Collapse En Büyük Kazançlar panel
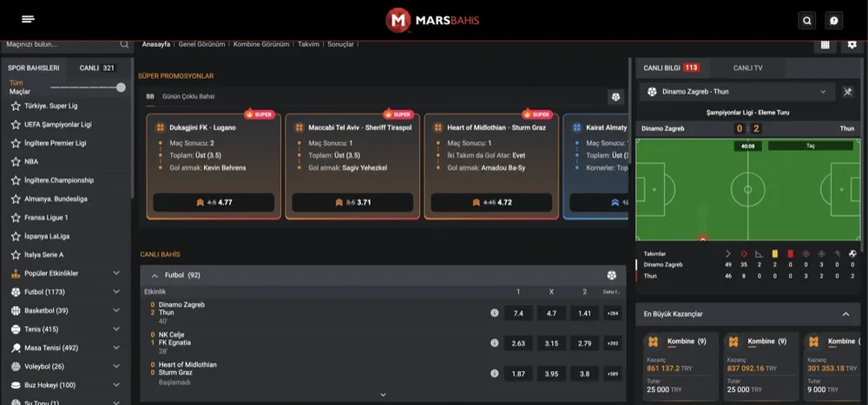The image size is (868, 405). point(845,314)
